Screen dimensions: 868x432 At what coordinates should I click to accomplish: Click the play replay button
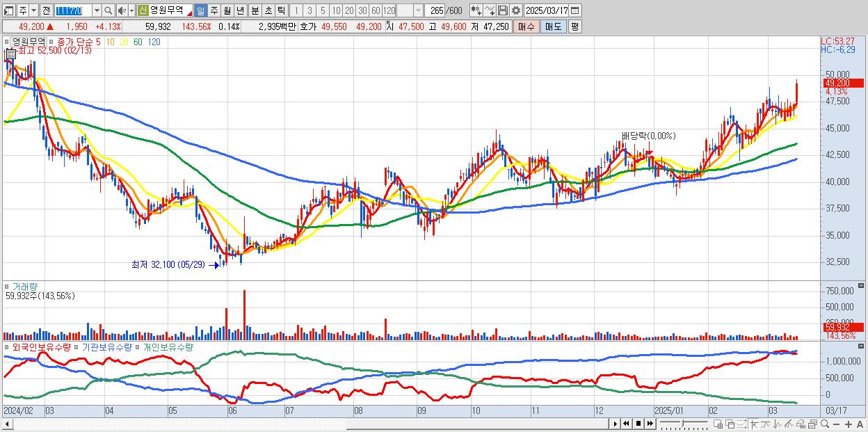[x=616, y=424]
